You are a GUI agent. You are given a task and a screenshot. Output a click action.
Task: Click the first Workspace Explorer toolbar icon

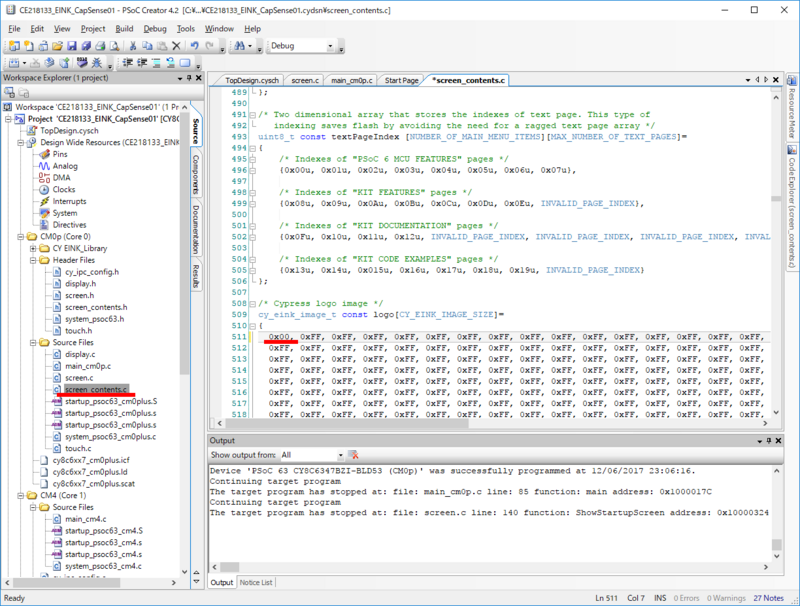click(x=10, y=93)
